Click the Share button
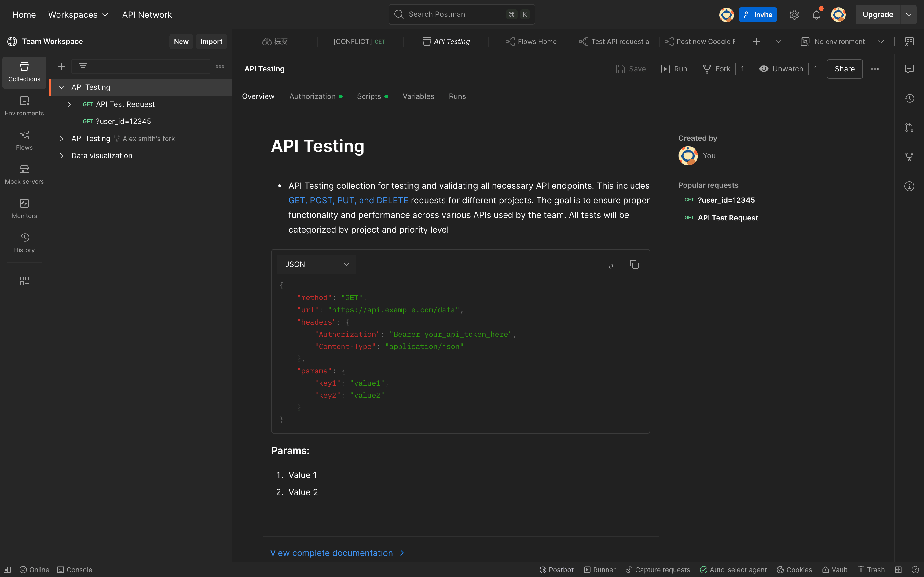Screen dimensions: 924x577 844,69
